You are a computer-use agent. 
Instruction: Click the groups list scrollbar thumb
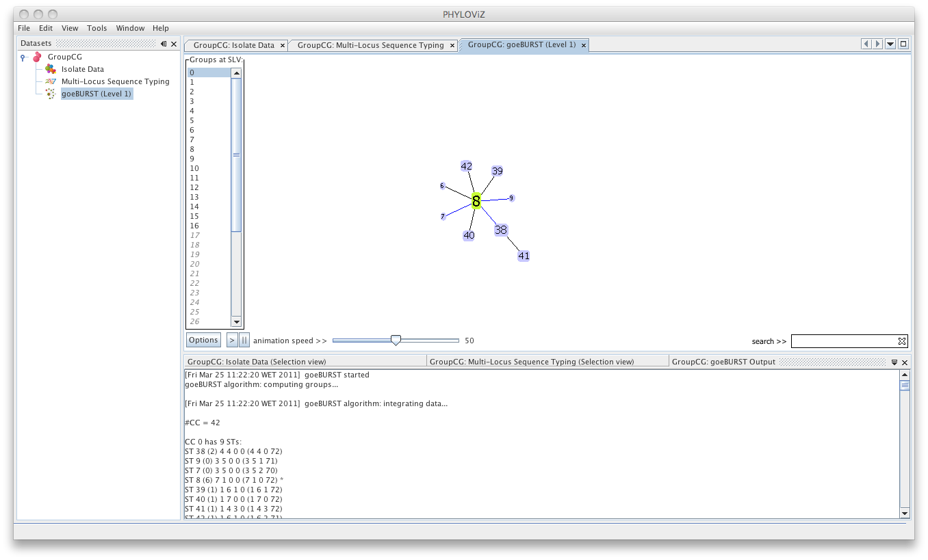[x=236, y=155]
